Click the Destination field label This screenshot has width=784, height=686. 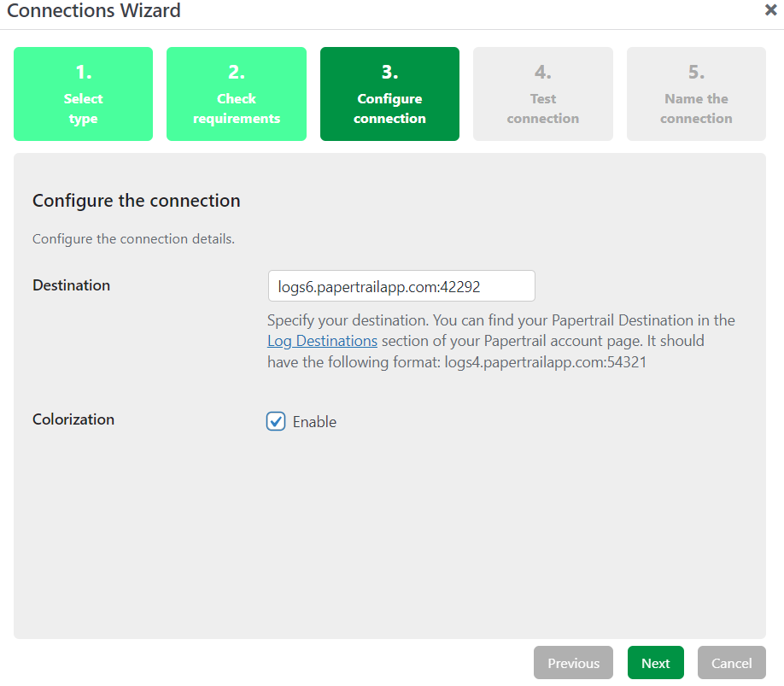point(72,285)
